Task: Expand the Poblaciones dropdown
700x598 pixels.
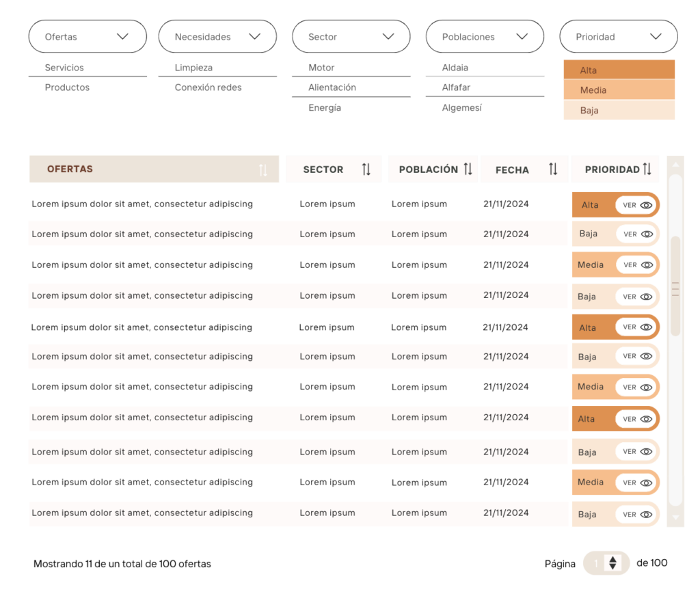Action: point(485,37)
